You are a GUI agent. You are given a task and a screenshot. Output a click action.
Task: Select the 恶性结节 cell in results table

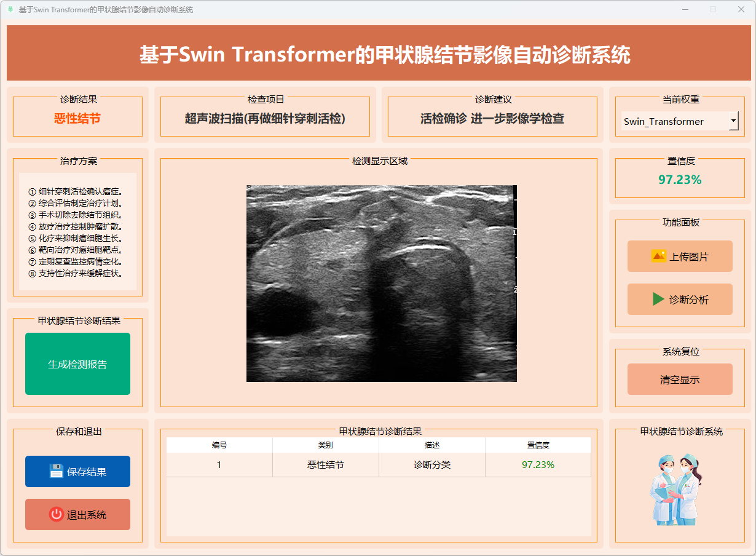pos(326,464)
